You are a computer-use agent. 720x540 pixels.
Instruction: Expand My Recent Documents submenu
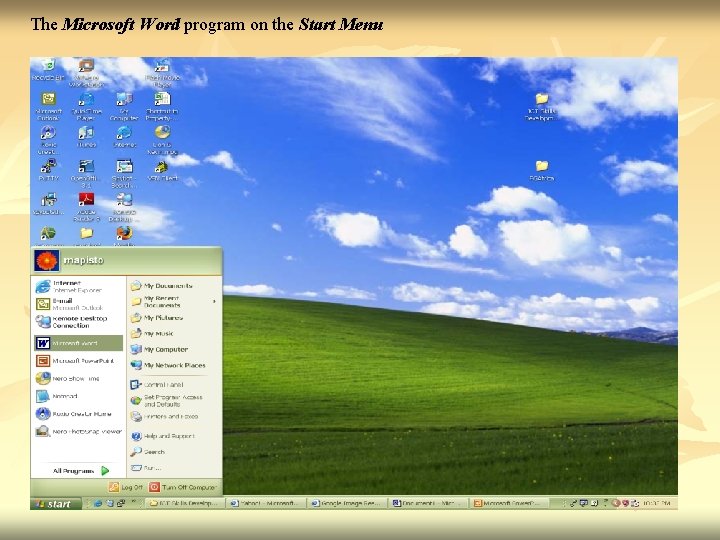coord(174,301)
